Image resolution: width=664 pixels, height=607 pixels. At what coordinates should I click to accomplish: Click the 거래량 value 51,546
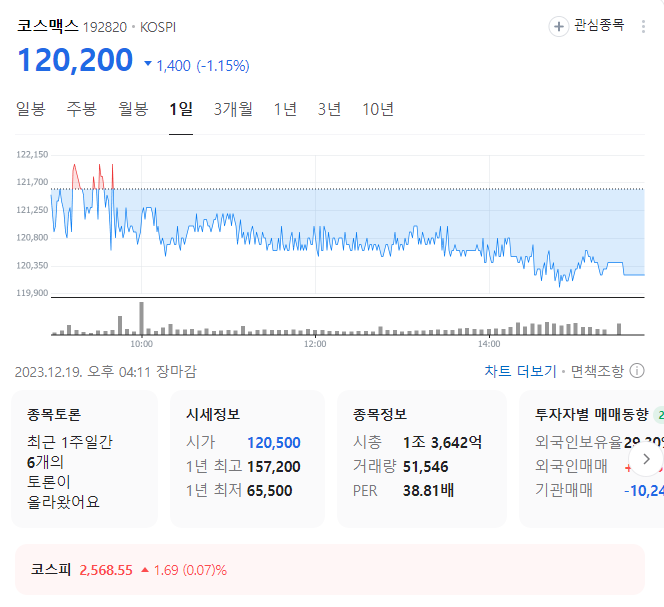pyautogui.click(x=426, y=467)
